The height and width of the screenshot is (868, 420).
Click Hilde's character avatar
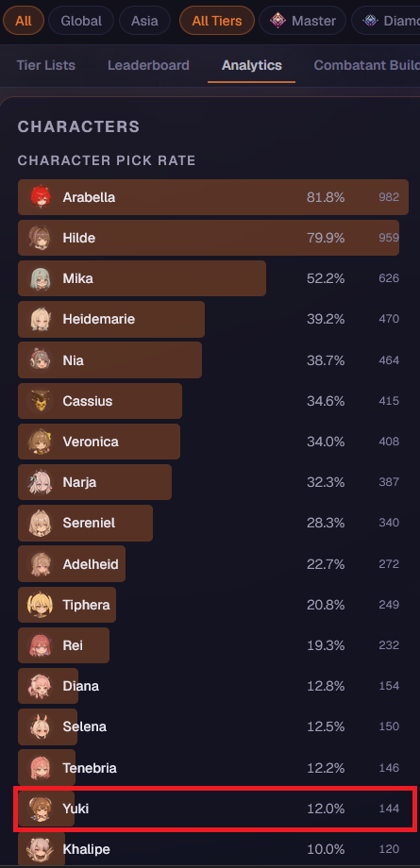coord(41,238)
